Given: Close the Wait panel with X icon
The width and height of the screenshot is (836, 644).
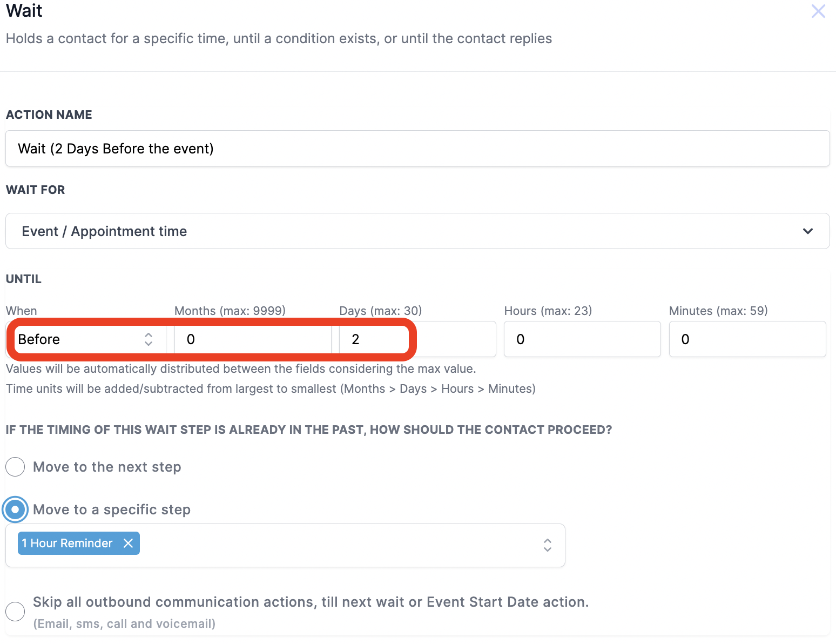Looking at the screenshot, I should (x=818, y=11).
